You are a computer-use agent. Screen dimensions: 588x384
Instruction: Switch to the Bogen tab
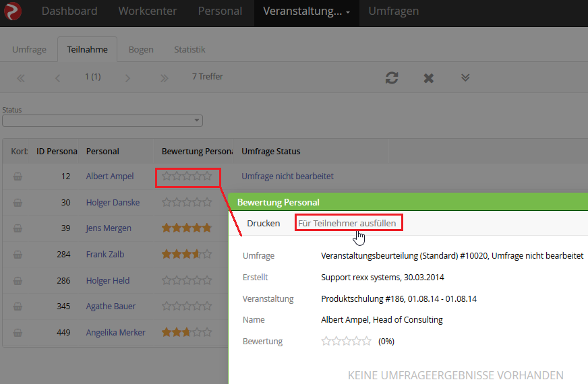[141, 49]
